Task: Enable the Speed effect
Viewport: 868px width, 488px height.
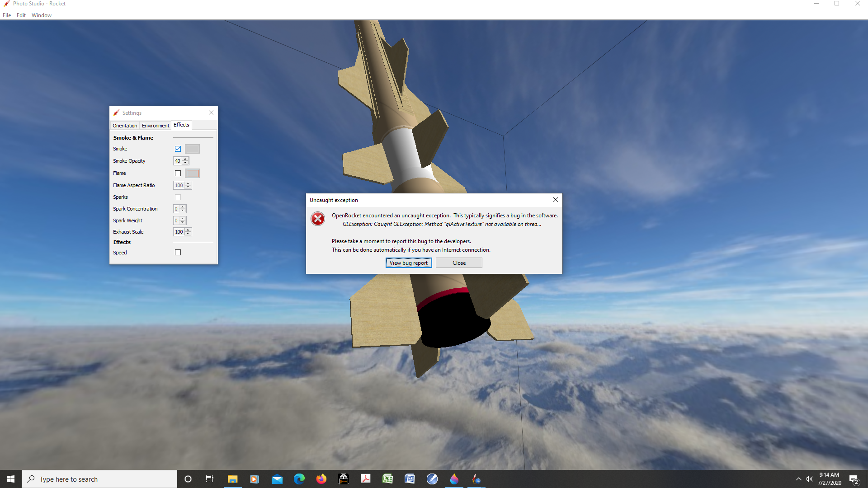Action: [x=177, y=252]
